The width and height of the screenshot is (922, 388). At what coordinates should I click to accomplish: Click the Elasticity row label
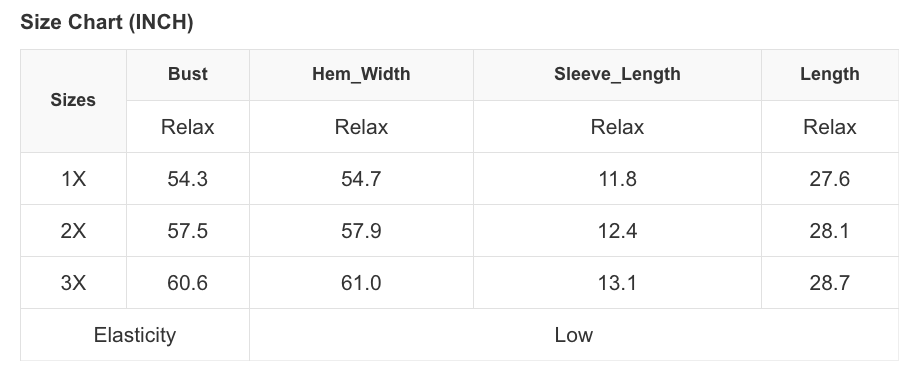[135, 335]
